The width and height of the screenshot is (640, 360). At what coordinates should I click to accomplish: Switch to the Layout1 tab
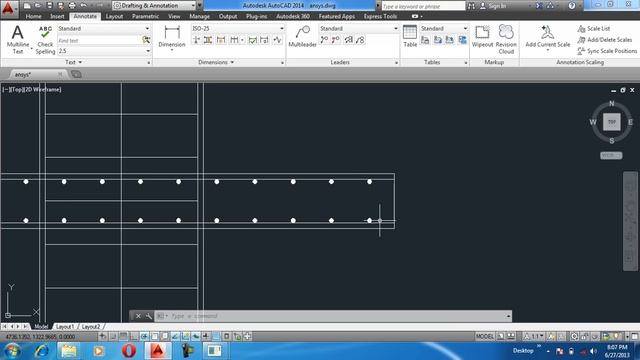point(65,327)
